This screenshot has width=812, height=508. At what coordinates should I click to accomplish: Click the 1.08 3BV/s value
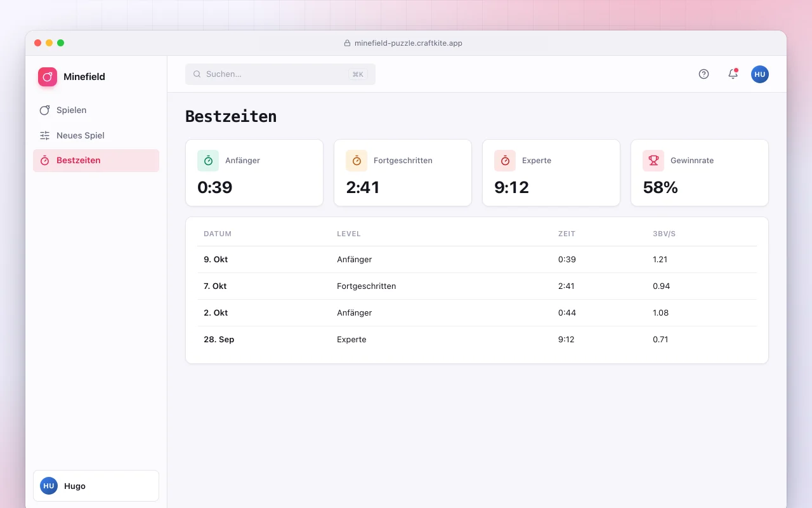(661, 313)
